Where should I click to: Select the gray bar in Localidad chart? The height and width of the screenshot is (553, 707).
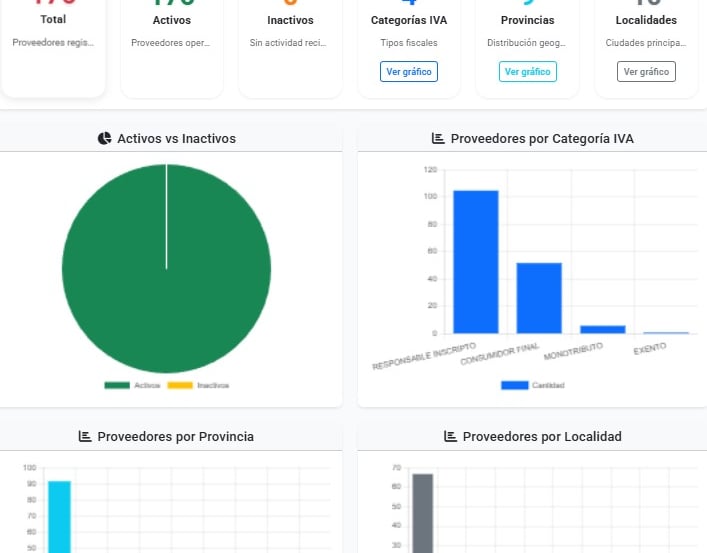click(x=422, y=513)
